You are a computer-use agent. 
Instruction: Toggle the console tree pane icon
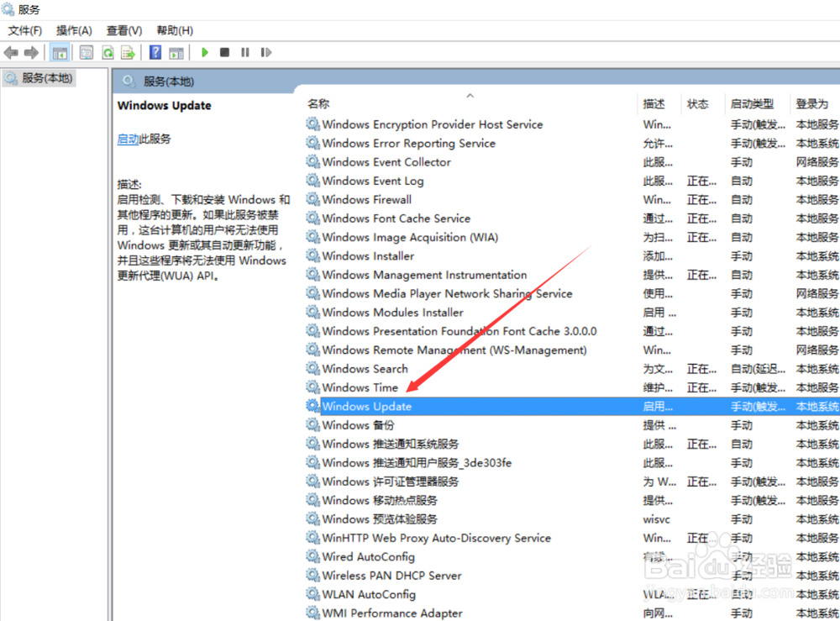tap(60, 52)
